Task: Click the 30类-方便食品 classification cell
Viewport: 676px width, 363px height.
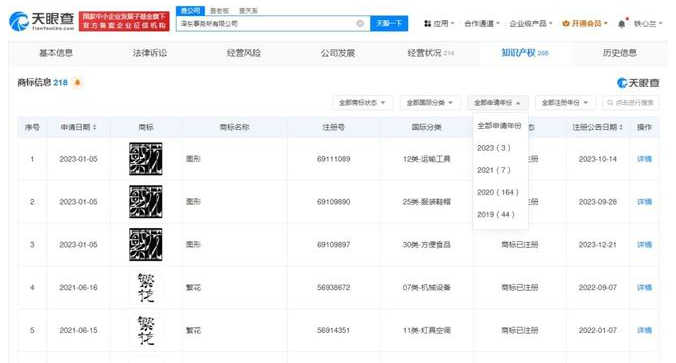Action: pos(426,244)
